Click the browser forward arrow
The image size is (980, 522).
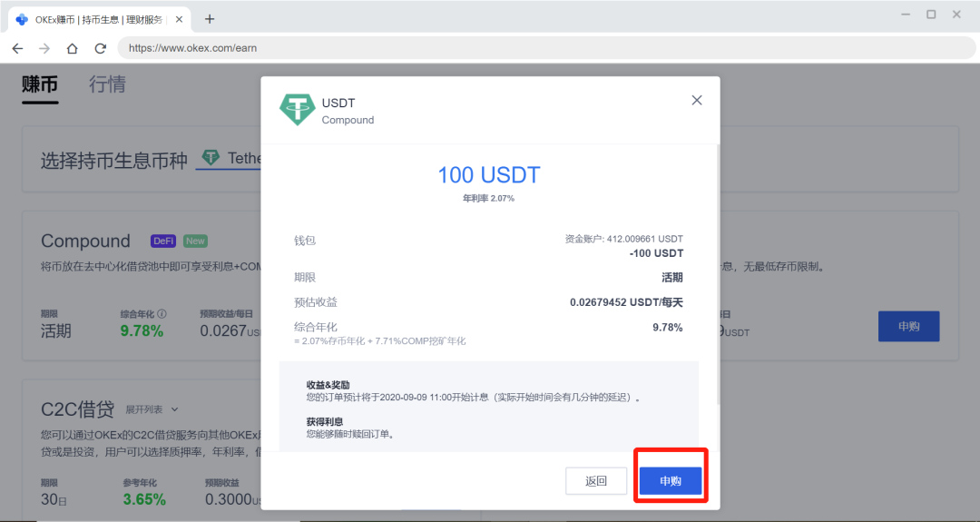[x=44, y=48]
